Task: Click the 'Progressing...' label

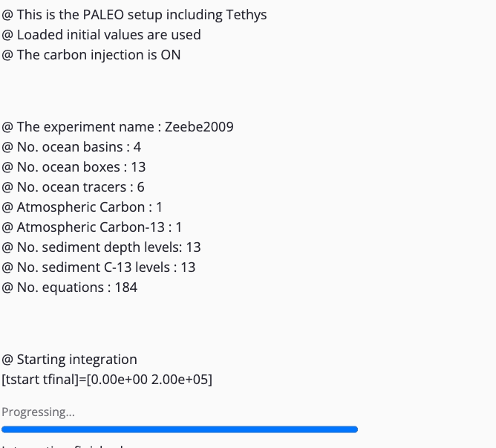Action: coord(38,412)
